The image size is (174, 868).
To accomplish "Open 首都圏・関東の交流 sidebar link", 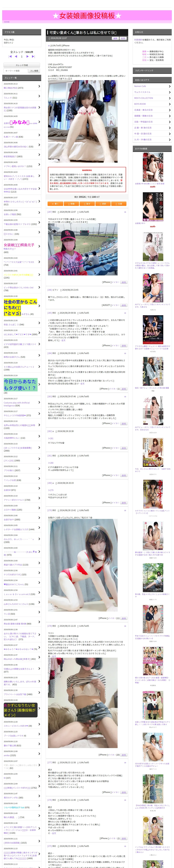I will click(143, 116).
